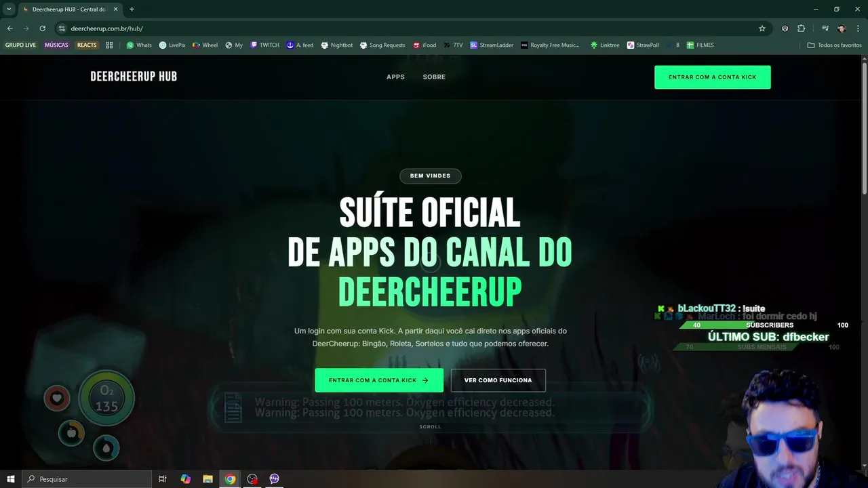Open Task View on taskbar
The height and width of the screenshot is (488, 868).
[163, 479]
